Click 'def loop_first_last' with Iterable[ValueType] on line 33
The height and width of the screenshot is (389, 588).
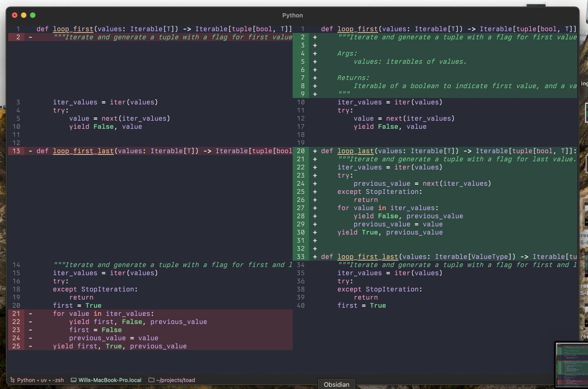pos(449,257)
